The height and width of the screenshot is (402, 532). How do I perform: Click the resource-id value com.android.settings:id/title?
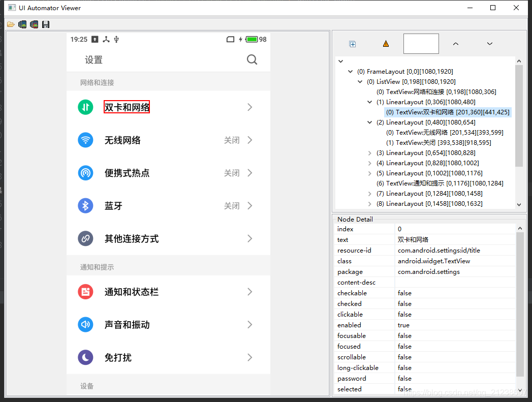coord(439,251)
